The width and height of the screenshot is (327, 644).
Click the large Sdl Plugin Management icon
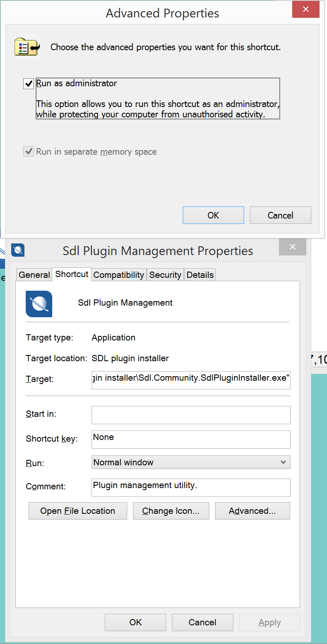pyautogui.click(x=39, y=304)
